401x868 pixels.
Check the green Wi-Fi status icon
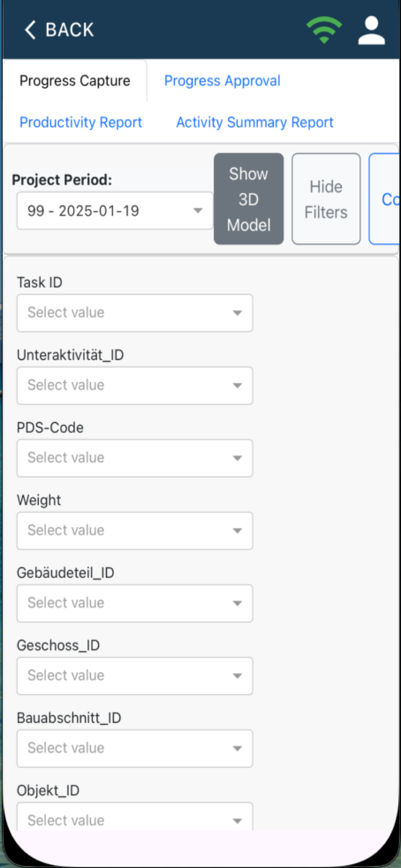pyautogui.click(x=324, y=30)
